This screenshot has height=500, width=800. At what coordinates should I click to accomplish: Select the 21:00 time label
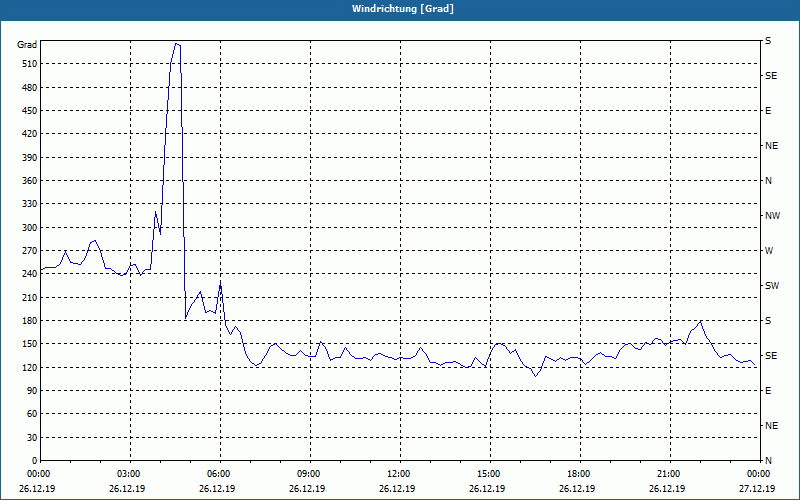pos(669,474)
